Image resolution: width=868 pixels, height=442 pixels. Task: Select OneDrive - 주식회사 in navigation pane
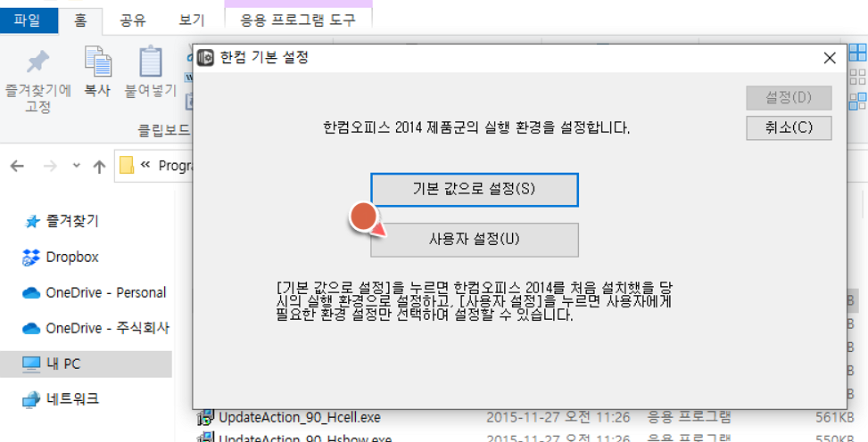coord(107,328)
